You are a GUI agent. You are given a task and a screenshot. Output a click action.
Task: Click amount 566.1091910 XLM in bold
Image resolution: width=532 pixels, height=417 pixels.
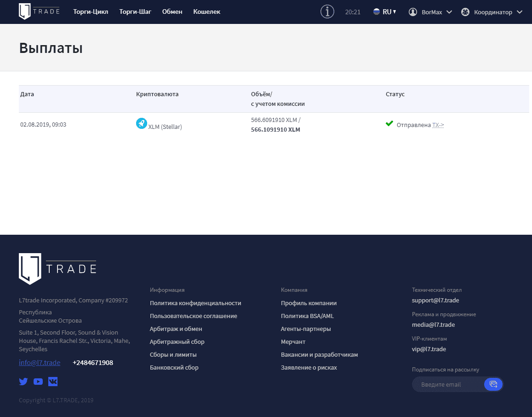point(275,129)
